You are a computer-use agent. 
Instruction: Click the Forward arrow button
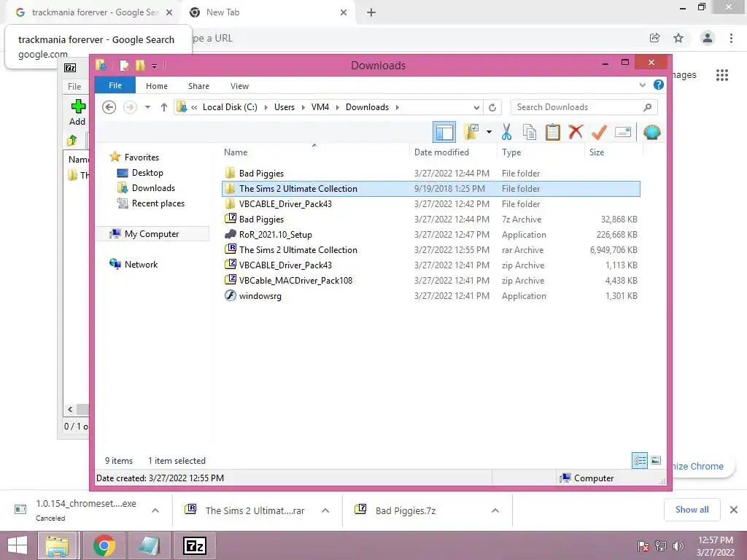(130, 107)
